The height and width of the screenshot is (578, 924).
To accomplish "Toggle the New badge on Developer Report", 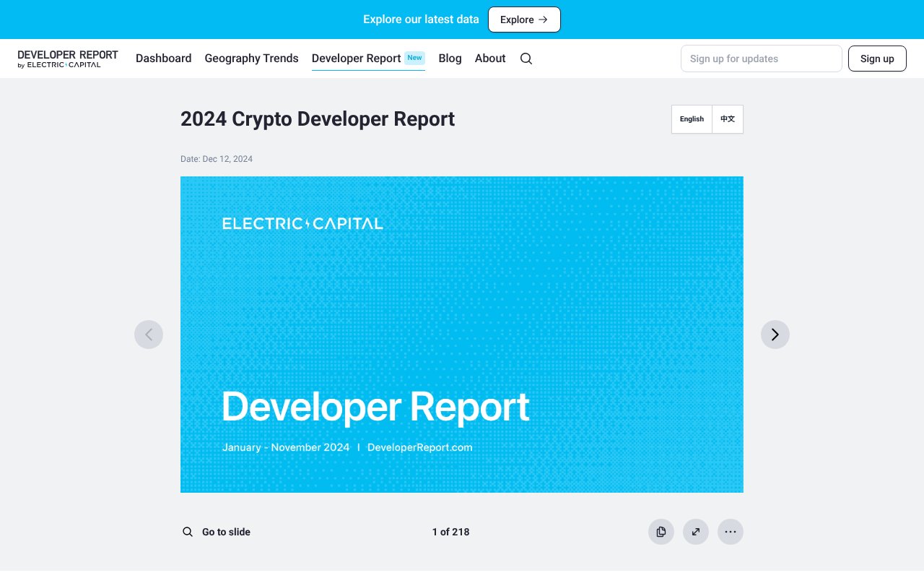I will [x=414, y=57].
